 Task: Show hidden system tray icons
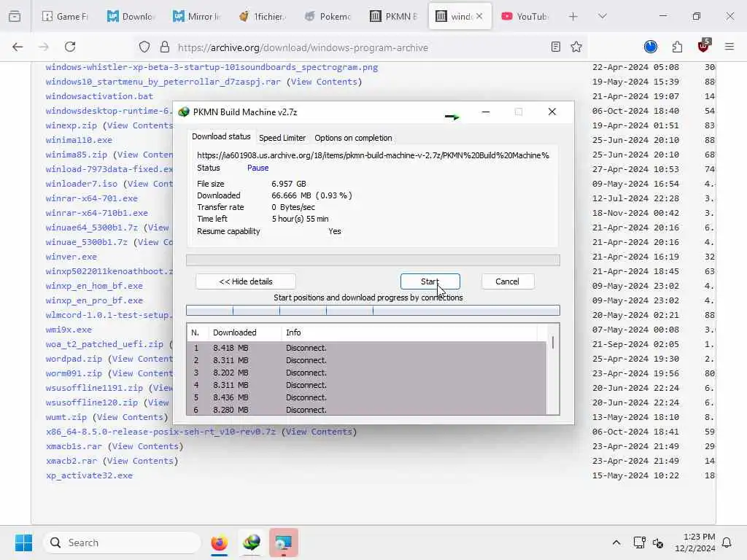click(616, 542)
